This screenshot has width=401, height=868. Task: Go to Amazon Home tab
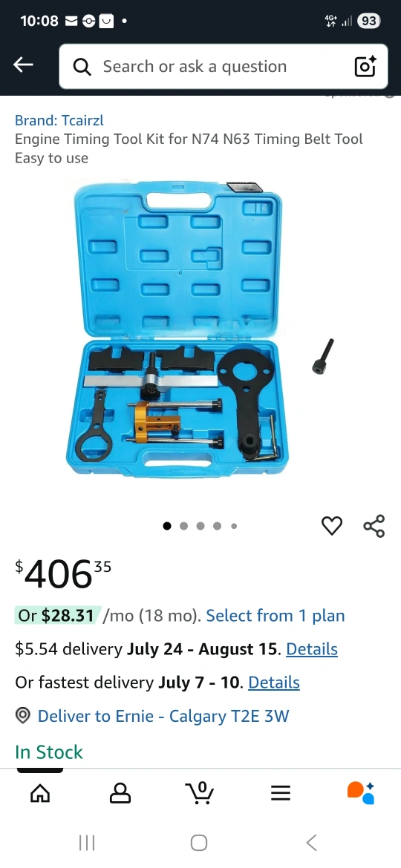coord(40,793)
